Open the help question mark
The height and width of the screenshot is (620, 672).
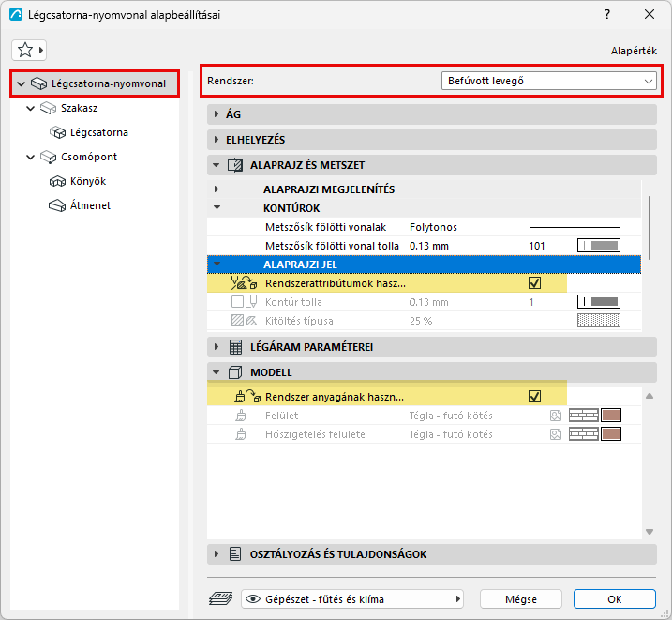pos(606,15)
